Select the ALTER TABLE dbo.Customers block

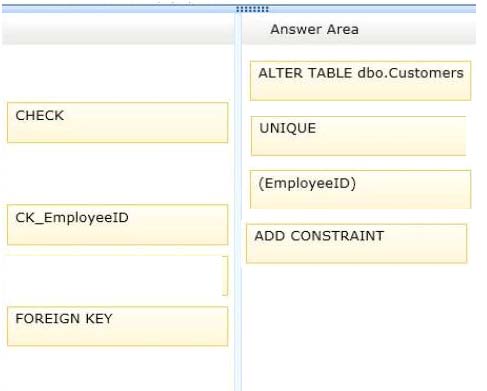[360, 81]
